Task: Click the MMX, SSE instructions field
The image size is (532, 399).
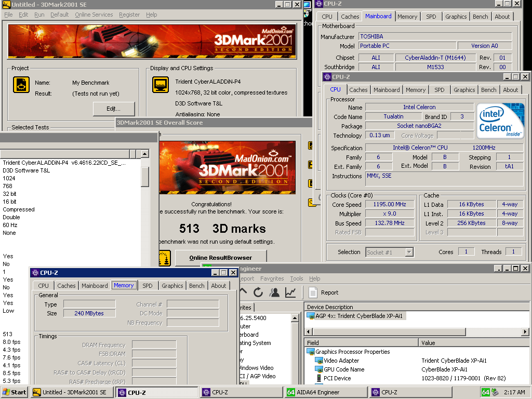Action: click(444, 179)
